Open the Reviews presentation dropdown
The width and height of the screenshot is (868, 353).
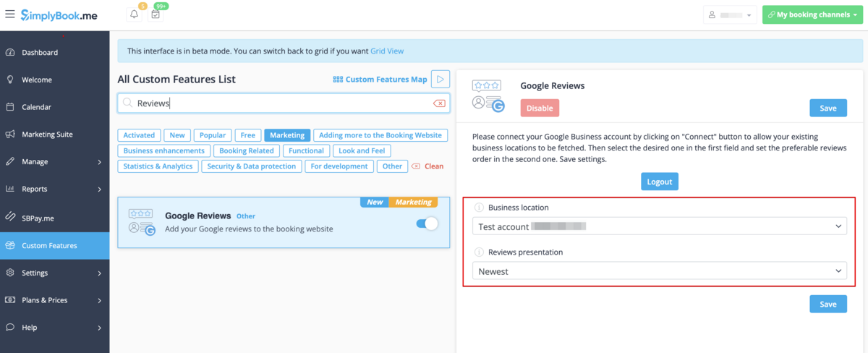tap(661, 271)
